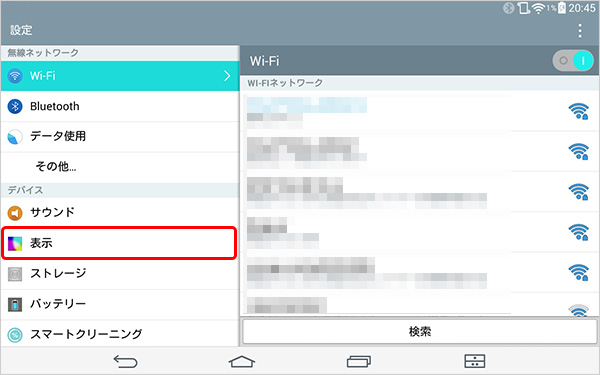600x375 pixels.
Task: Tap the status bar clock 20:45
Action: [582, 8]
